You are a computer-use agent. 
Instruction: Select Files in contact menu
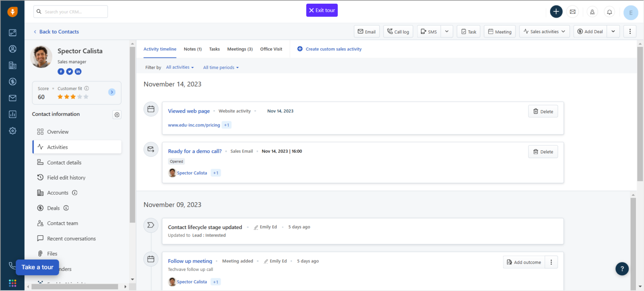tap(77, 254)
